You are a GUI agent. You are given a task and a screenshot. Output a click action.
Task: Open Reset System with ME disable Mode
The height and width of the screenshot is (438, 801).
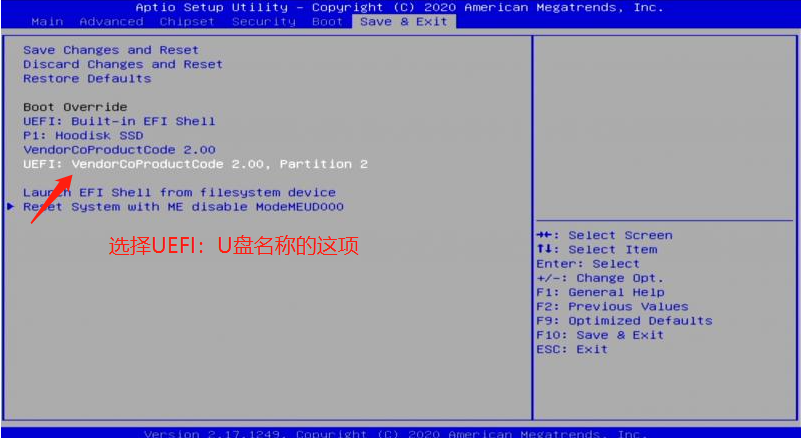click(x=183, y=206)
